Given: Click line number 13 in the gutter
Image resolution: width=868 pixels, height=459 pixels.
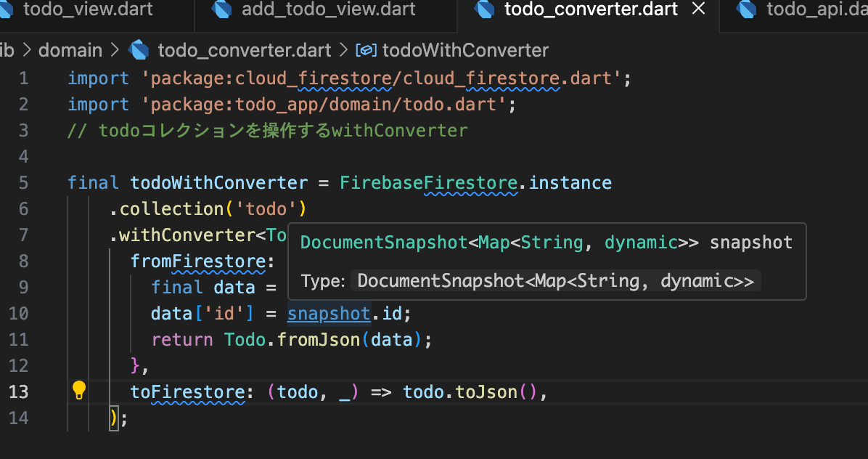Looking at the screenshot, I should click(x=18, y=391).
